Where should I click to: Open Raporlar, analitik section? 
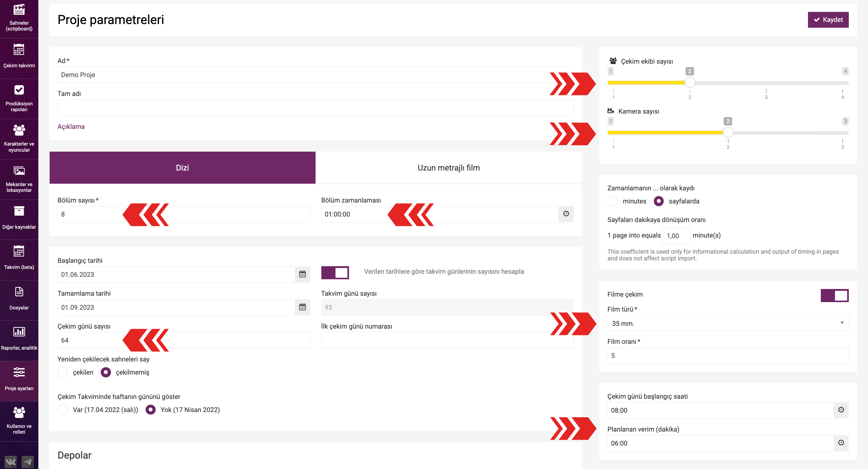[x=19, y=340]
